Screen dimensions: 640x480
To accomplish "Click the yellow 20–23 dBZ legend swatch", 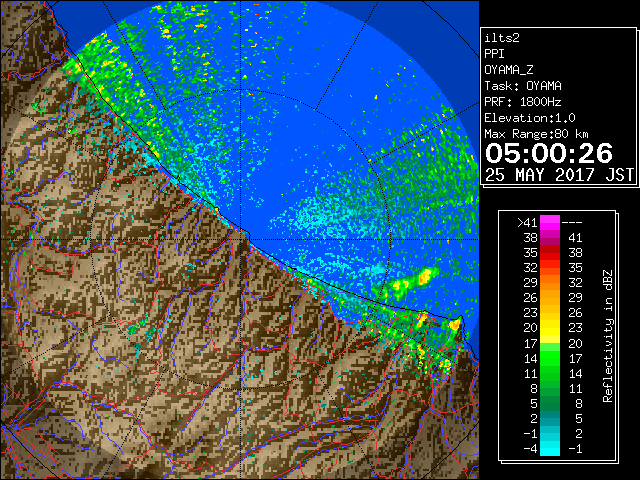I will click(550, 328).
